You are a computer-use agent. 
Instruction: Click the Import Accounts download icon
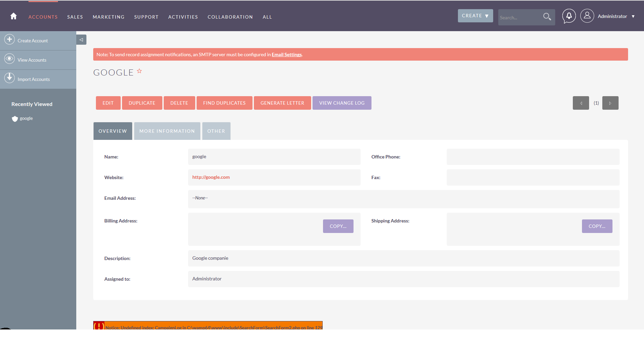pyautogui.click(x=9, y=78)
